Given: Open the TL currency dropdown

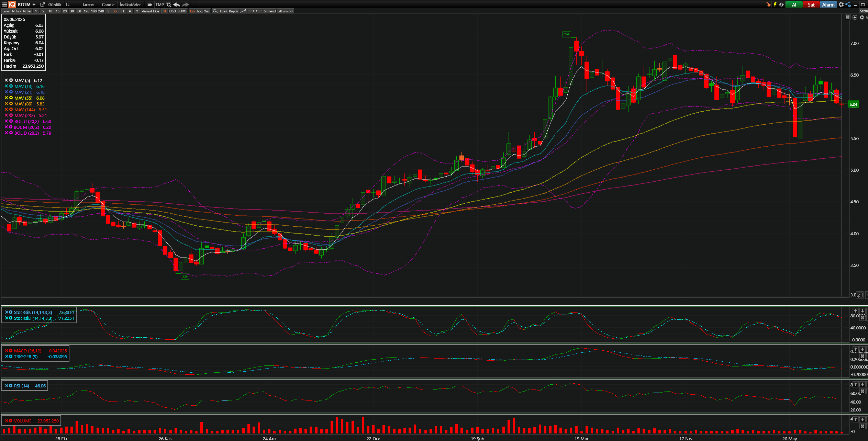Looking at the screenshot, I should point(72,4).
